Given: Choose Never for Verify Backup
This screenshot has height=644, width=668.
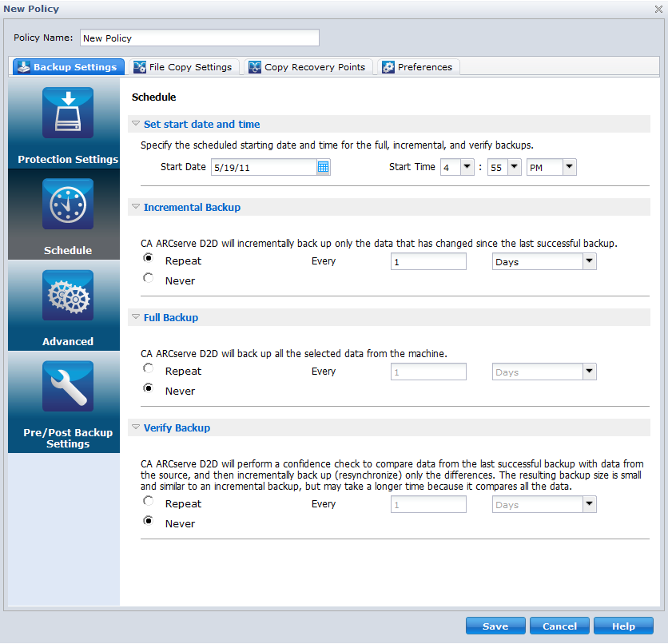Looking at the screenshot, I should (148, 520).
